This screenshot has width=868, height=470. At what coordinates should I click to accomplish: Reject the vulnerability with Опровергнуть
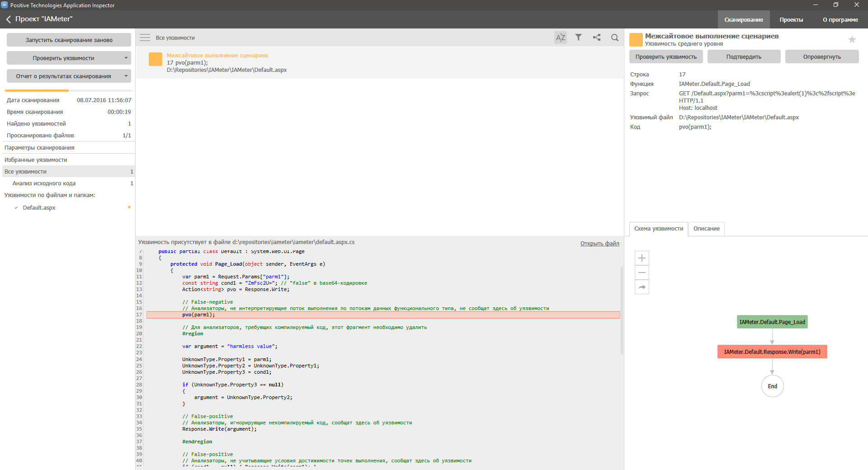(x=822, y=56)
